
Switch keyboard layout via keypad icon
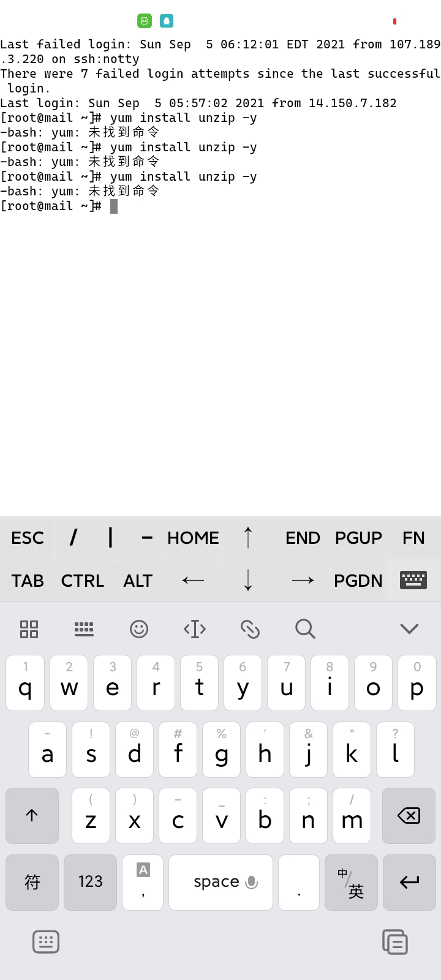[x=84, y=629]
